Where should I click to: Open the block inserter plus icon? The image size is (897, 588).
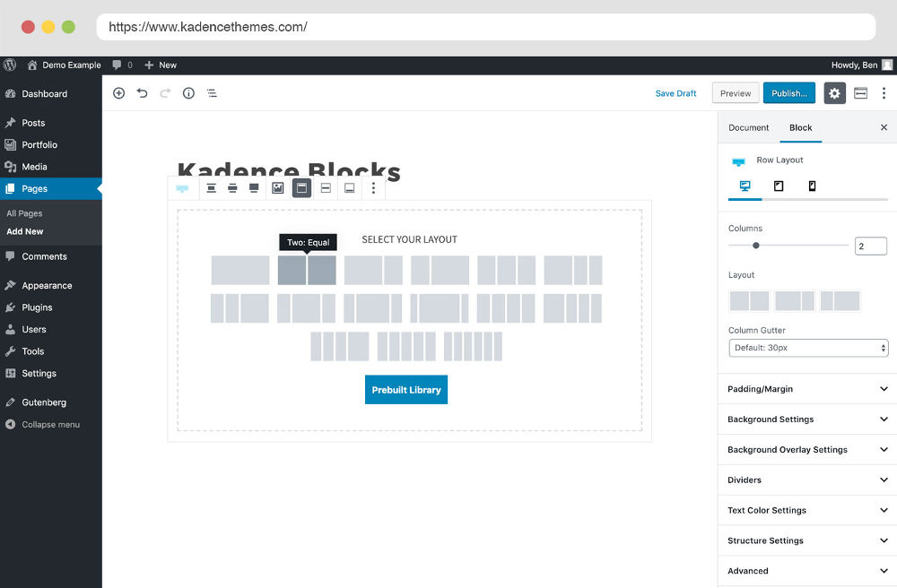[x=118, y=92]
